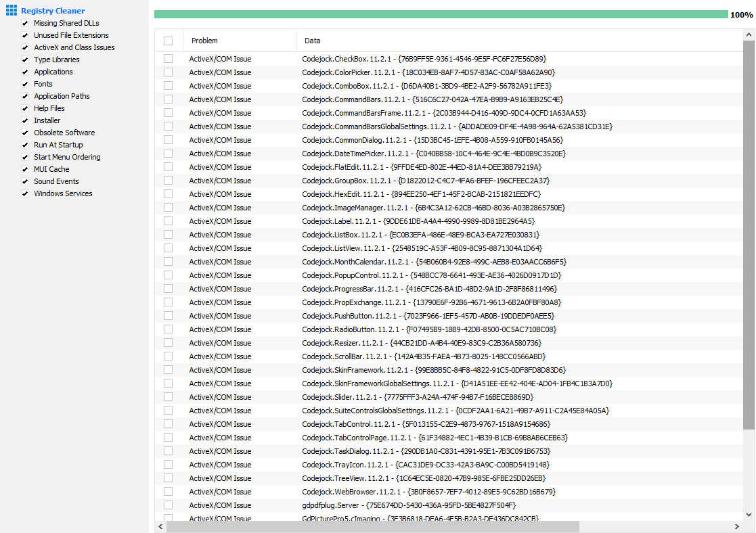This screenshot has width=756, height=533.
Task: Click the green scan progress bar
Action: pos(441,14)
